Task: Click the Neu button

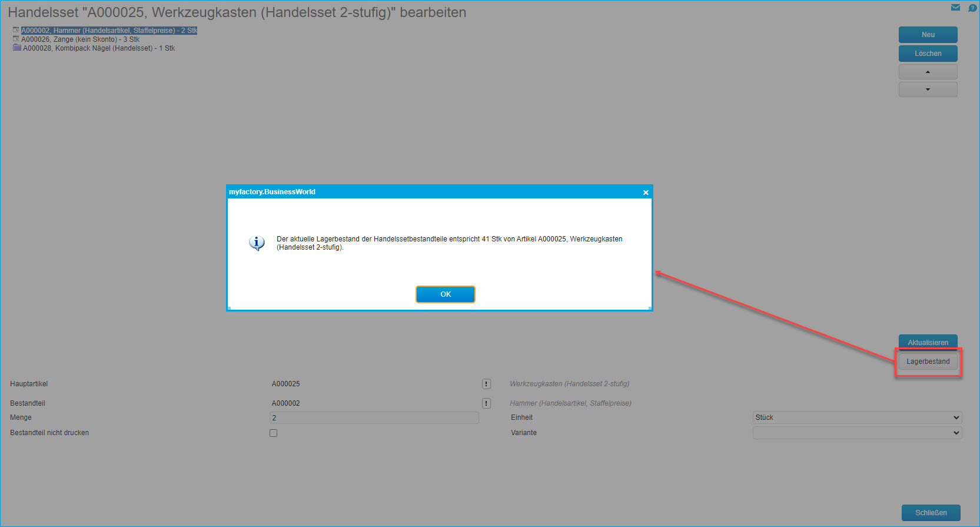Action: [928, 35]
